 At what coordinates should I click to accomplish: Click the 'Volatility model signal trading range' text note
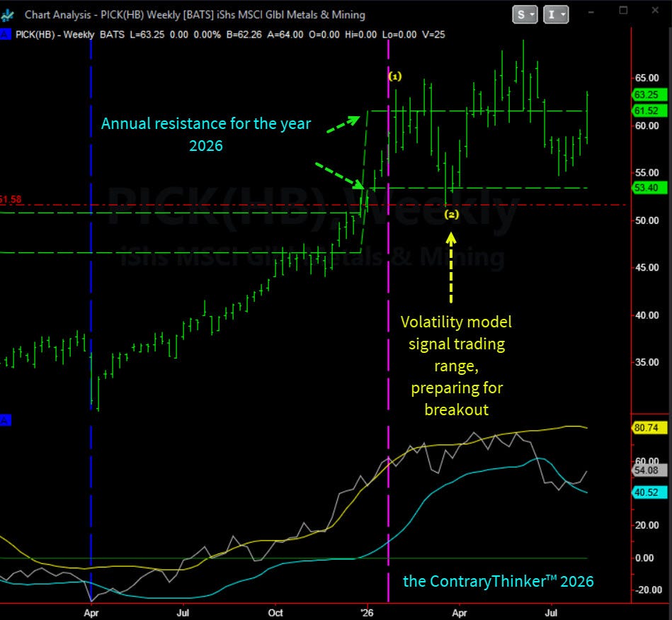point(457,366)
